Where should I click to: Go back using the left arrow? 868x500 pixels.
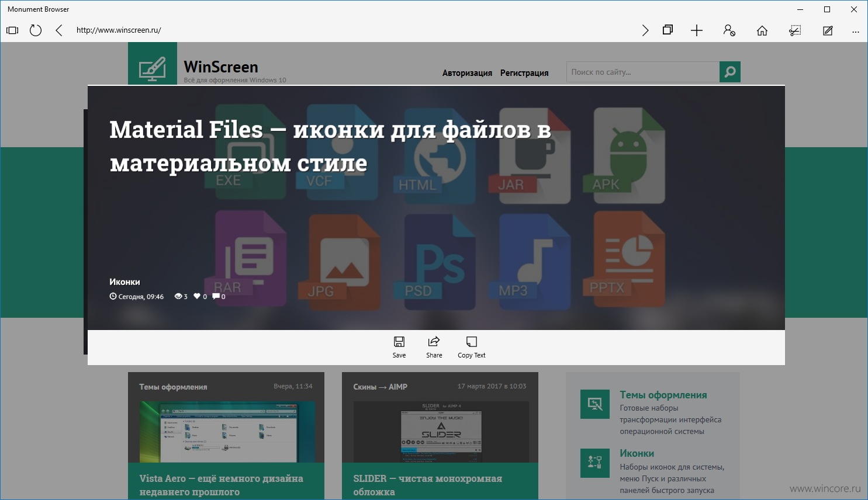point(58,30)
